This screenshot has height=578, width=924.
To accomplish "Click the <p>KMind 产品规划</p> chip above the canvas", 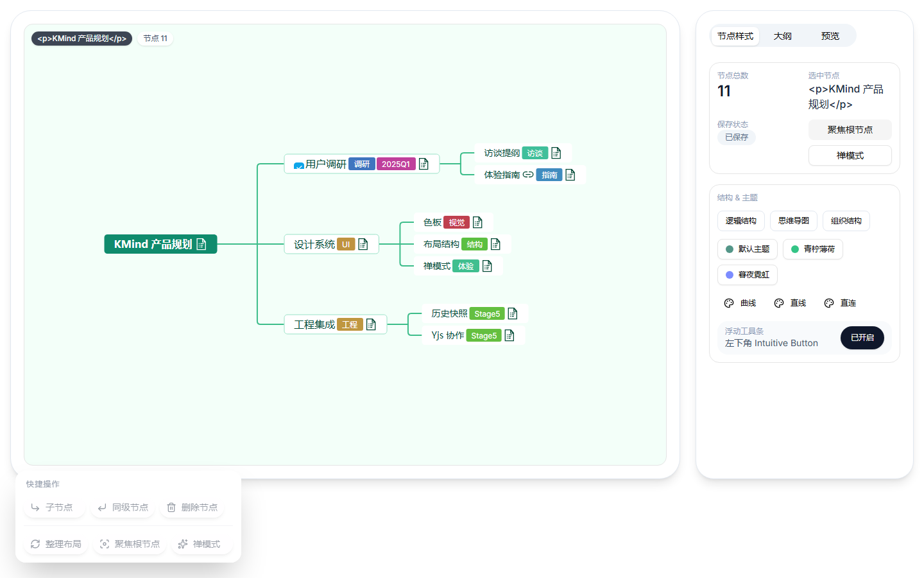I will [81, 39].
